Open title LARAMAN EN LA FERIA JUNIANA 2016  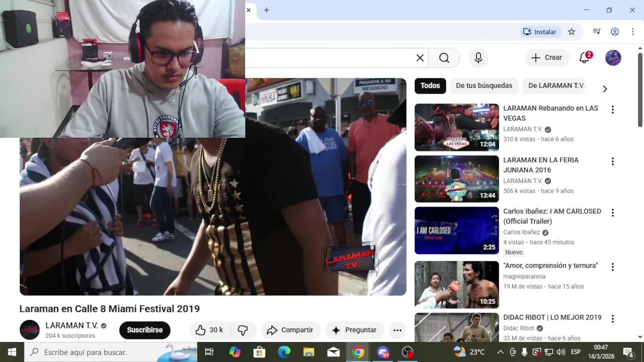tap(541, 165)
